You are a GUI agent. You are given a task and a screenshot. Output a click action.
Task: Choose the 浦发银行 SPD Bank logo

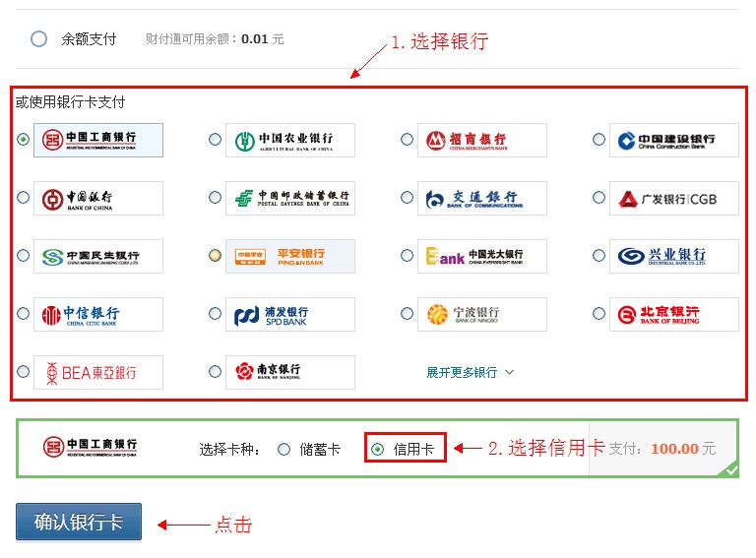coord(290,314)
